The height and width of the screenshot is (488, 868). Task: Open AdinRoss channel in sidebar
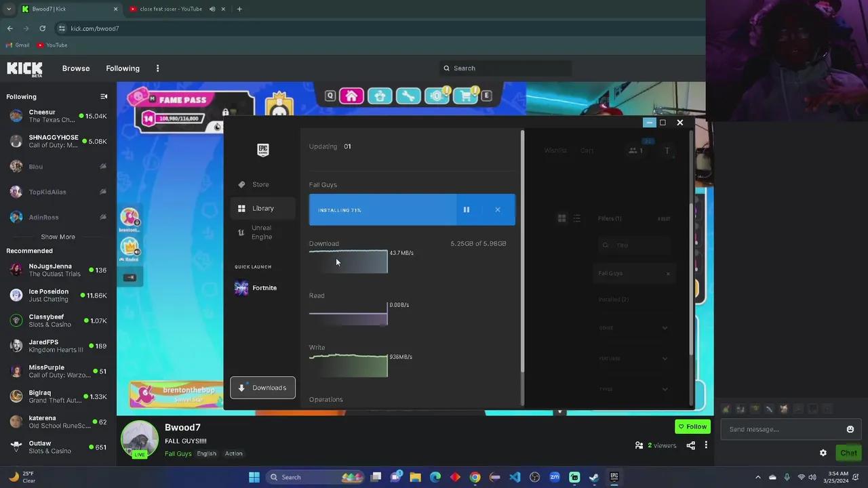58,217
